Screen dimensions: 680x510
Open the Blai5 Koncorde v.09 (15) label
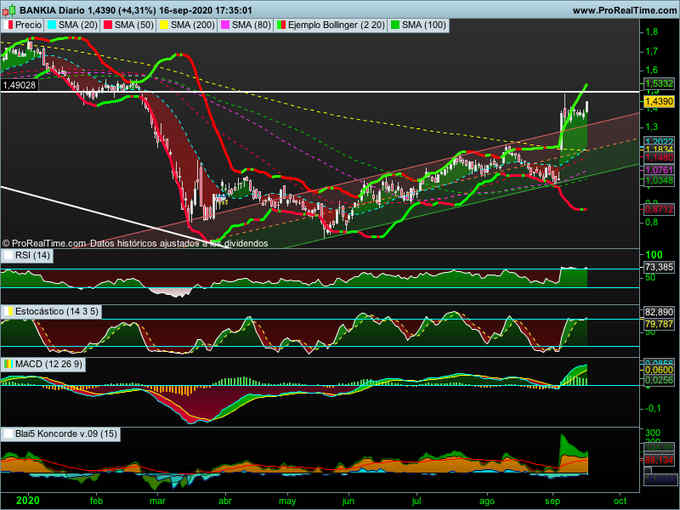pyautogui.click(x=61, y=434)
